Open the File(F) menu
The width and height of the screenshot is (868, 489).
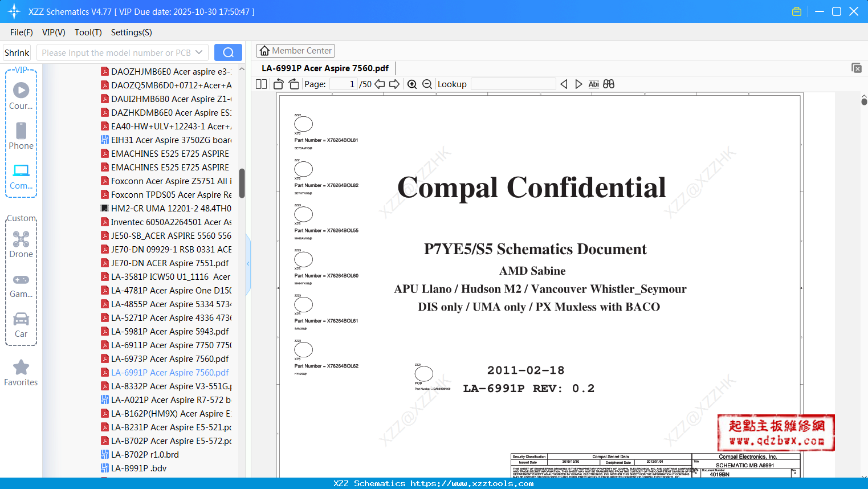click(x=22, y=32)
